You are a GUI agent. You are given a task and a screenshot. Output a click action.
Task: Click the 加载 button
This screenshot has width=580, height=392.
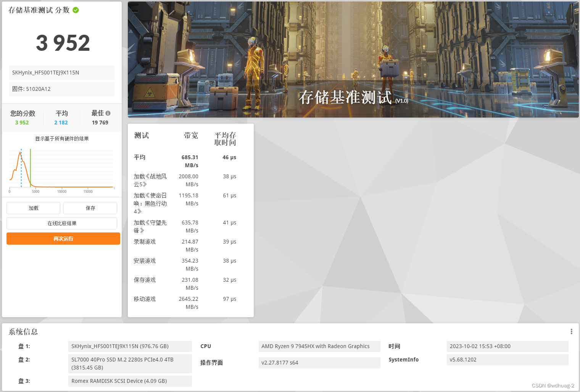tap(34, 208)
